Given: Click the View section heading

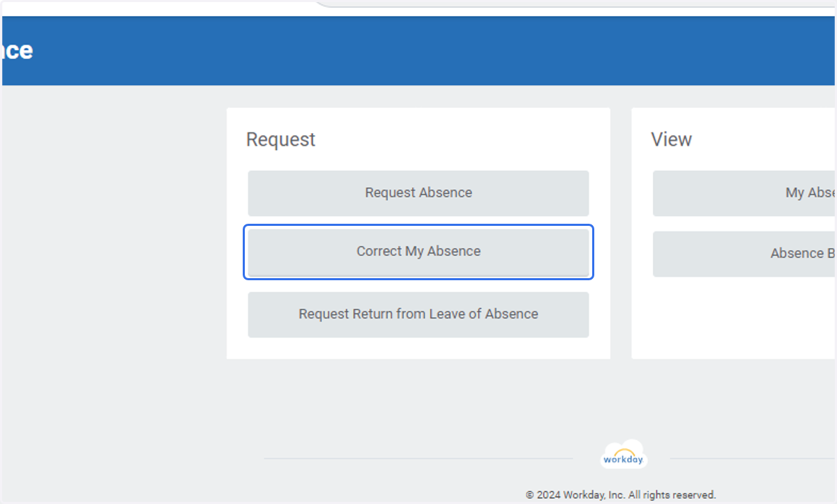Looking at the screenshot, I should (671, 139).
